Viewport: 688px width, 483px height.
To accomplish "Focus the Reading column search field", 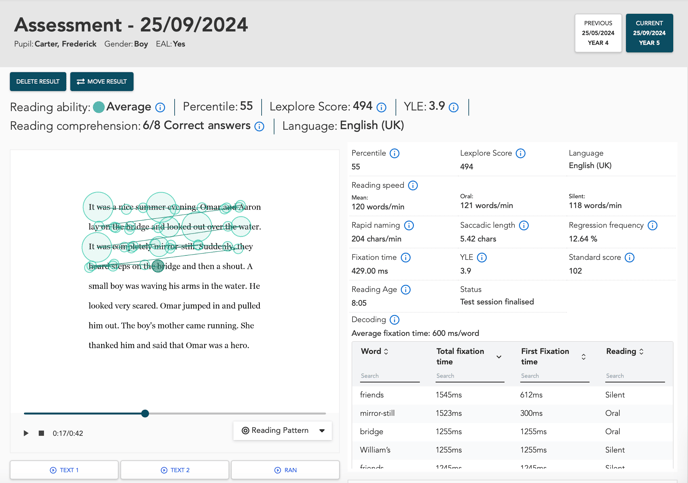I will pyautogui.click(x=635, y=376).
